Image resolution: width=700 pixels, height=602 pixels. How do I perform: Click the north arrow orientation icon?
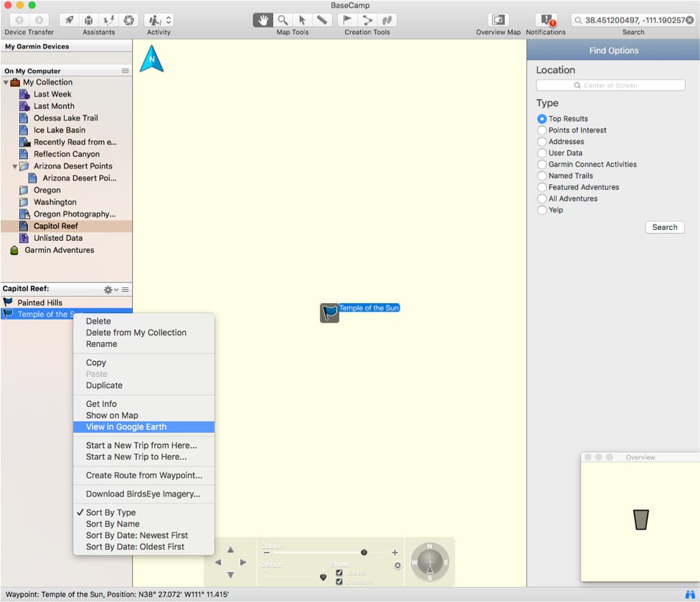pos(151,59)
